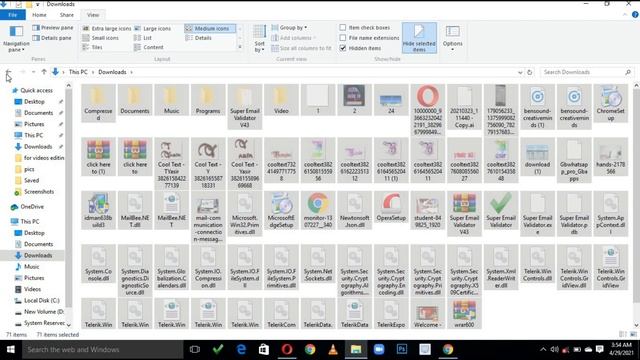Expand address bar history dropdown
This screenshot has height=360, width=640.
520,72
